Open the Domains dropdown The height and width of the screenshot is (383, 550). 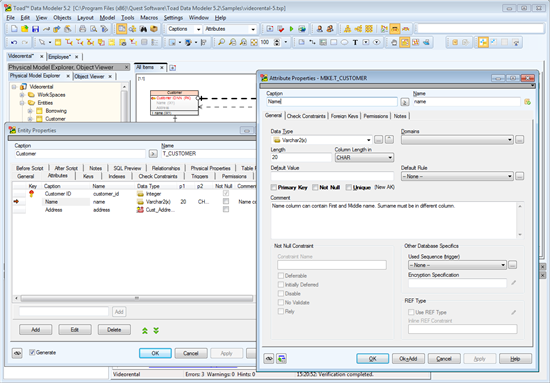click(x=510, y=140)
